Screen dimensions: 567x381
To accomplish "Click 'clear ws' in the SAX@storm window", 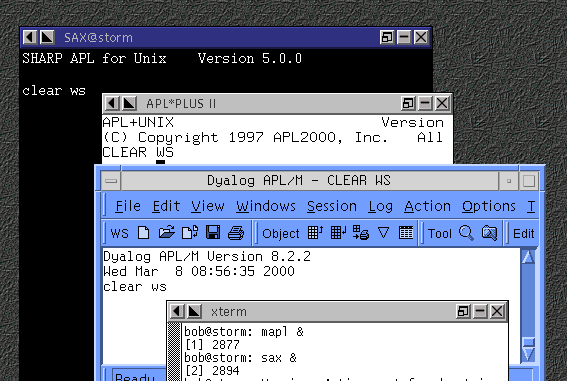I will [54, 91].
